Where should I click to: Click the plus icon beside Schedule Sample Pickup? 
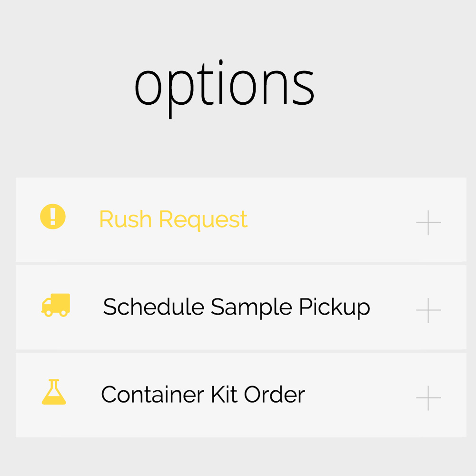tap(428, 310)
